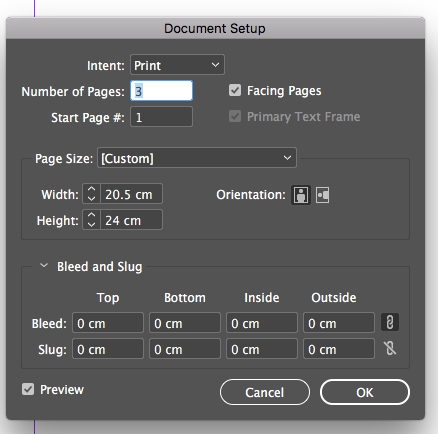Image resolution: width=438 pixels, height=434 pixels.
Task: Click the Start Page # field
Action: [161, 117]
